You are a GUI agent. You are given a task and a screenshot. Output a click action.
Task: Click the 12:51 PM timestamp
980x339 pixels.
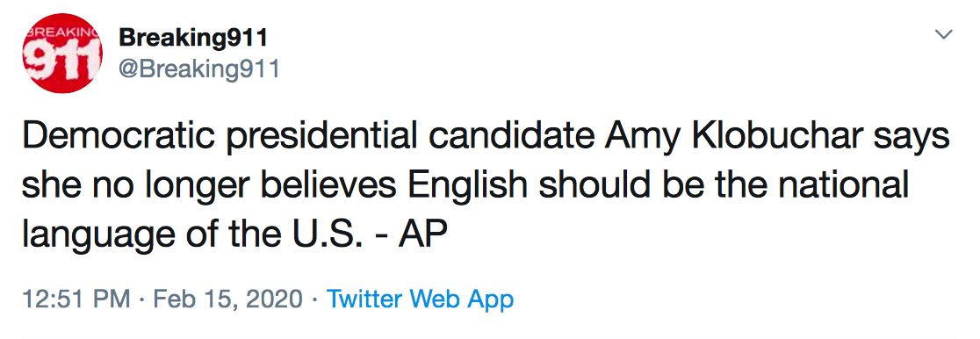coord(76,299)
